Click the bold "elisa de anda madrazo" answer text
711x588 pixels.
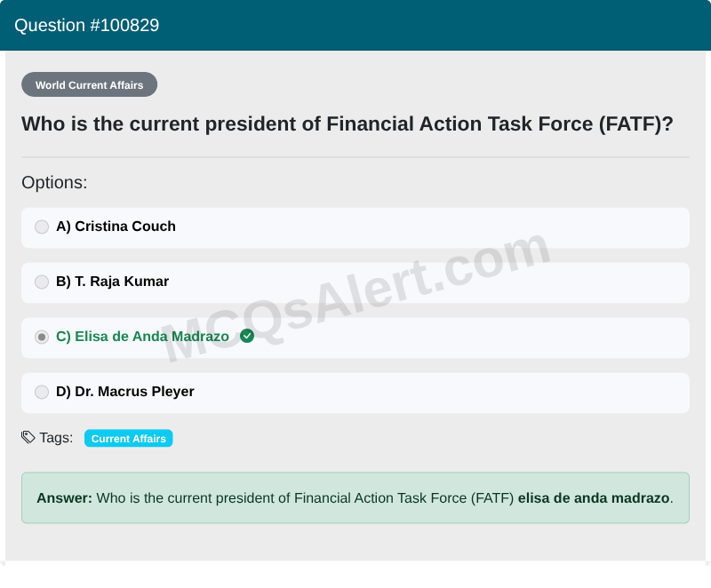click(x=593, y=498)
